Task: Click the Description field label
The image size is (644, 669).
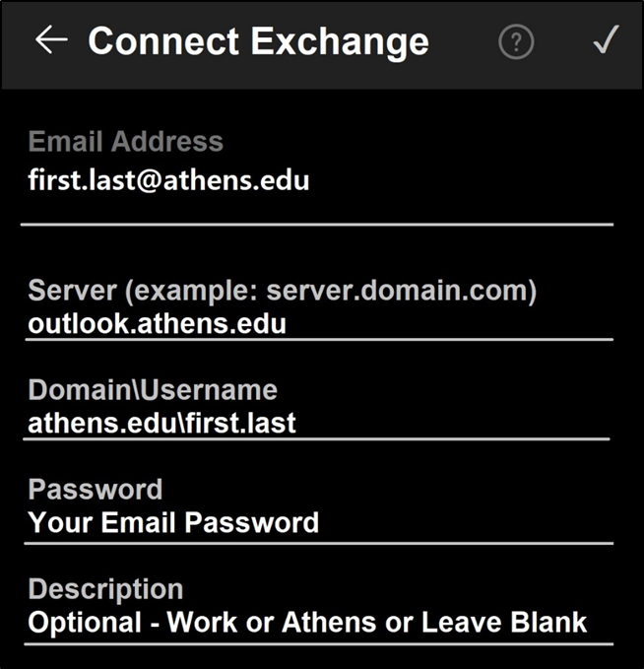Action: coord(106,589)
